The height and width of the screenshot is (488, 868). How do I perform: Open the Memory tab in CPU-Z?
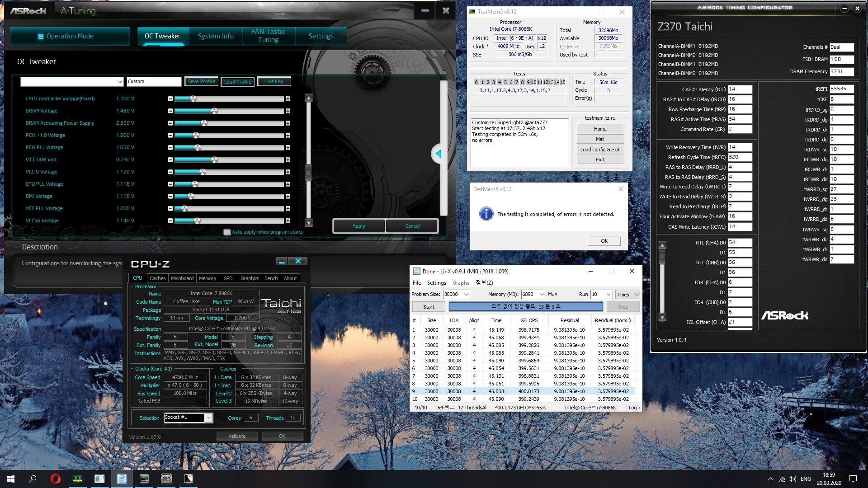tap(207, 278)
